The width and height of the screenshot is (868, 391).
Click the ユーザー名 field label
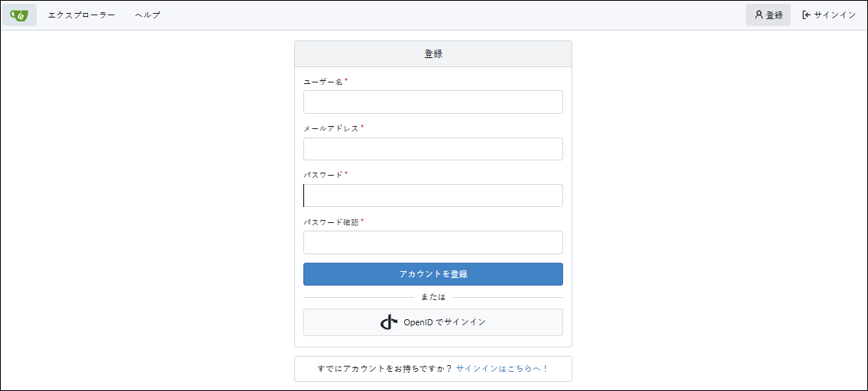[x=323, y=82]
